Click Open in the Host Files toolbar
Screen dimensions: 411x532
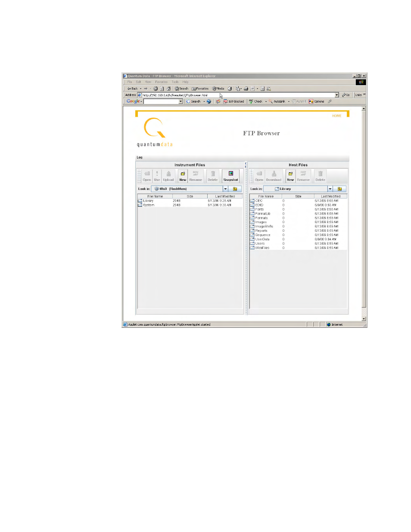[x=259, y=176]
